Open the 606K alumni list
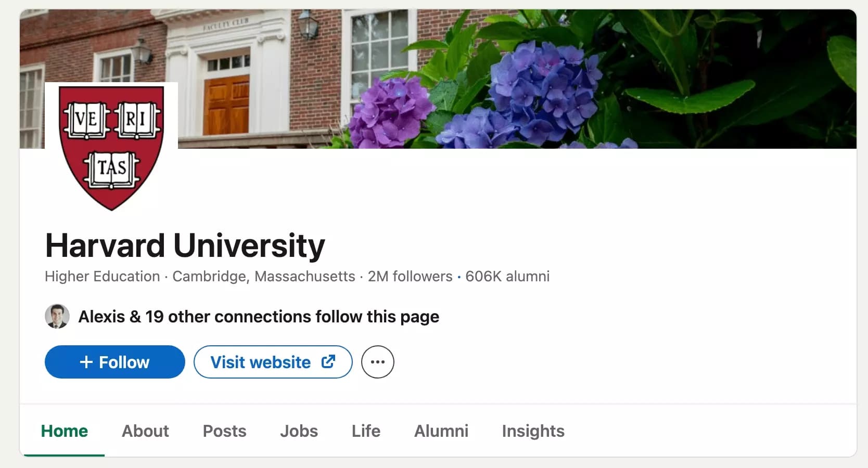The width and height of the screenshot is (868, 468). point(507,276)
